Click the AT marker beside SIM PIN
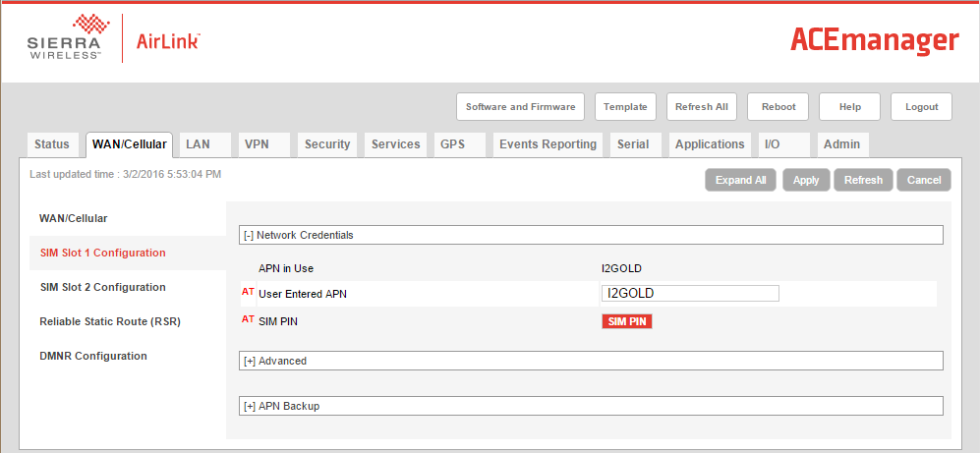 pos(248,319)
